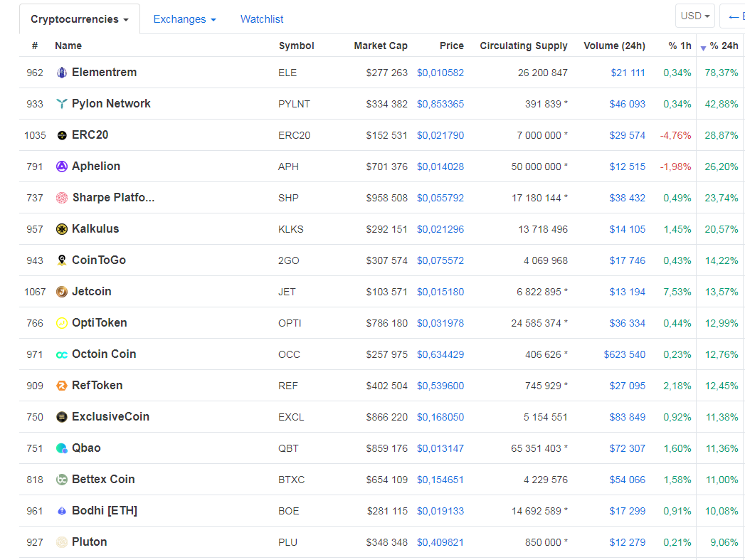745x560 pixels.
Task: Click the Jetcoin logo icon
Action: coord(62,292)
